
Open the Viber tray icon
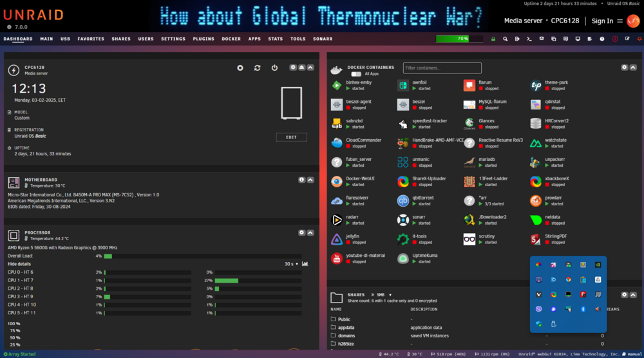(539, 309)
